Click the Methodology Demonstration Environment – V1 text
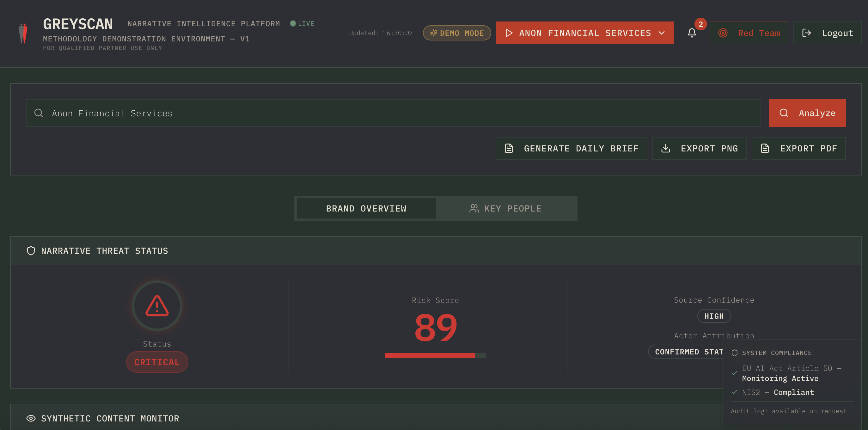868x430 pixels. click(x=146, y=39)
